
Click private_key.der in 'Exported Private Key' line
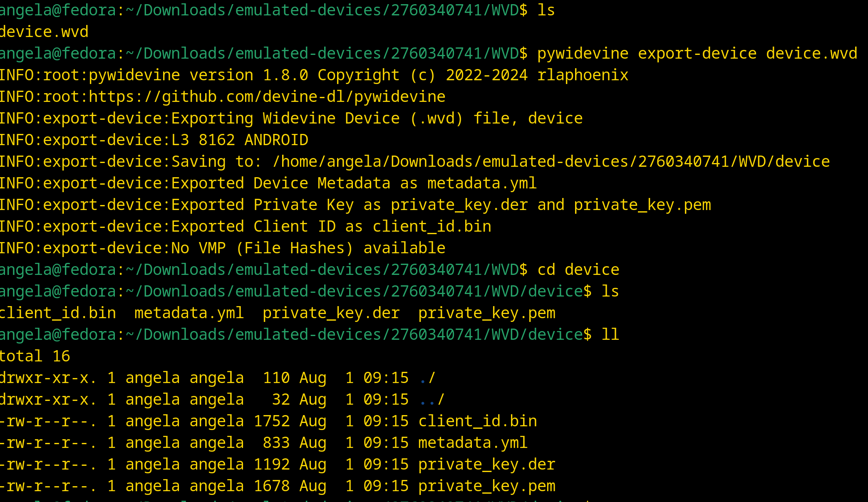coord(459,205)
